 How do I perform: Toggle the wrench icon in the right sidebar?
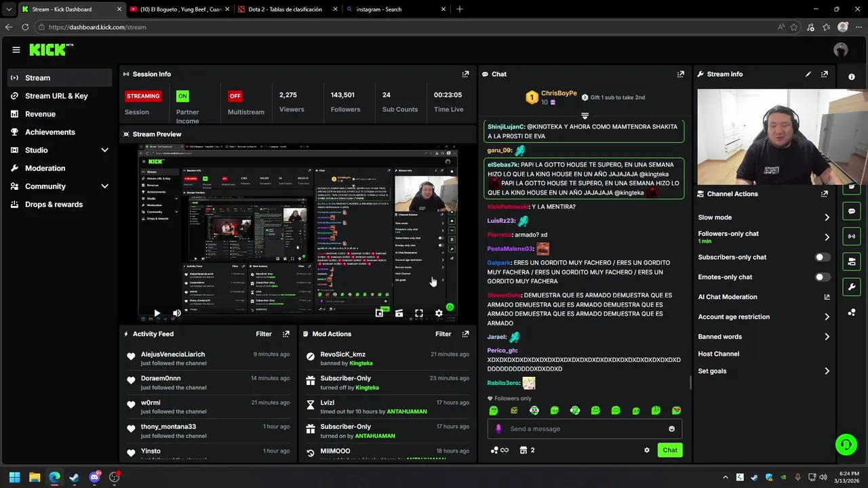click(x=852, y=287)
